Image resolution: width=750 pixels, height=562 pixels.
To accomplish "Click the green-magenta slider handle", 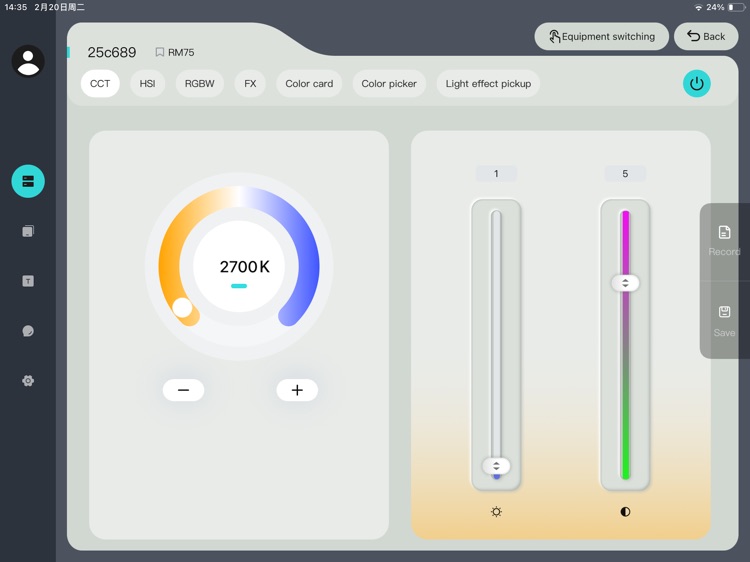I will [x=625, y=283].
